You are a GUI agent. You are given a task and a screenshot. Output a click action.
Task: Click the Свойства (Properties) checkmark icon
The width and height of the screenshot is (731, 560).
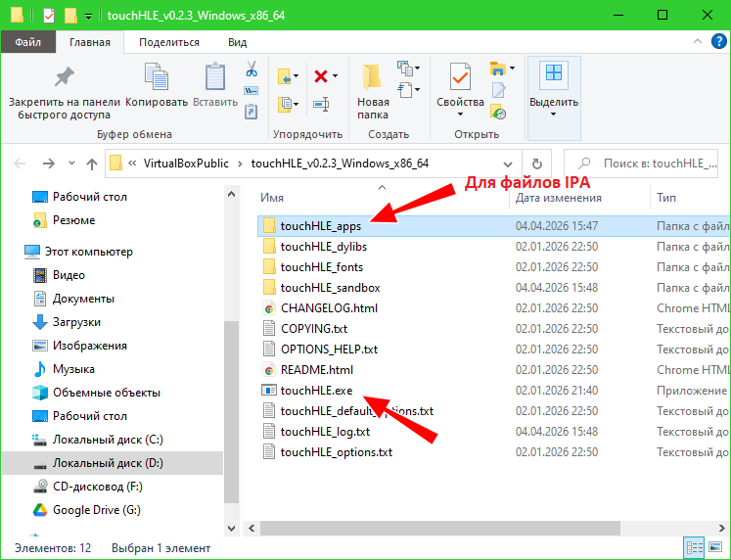tap(460, 77)
